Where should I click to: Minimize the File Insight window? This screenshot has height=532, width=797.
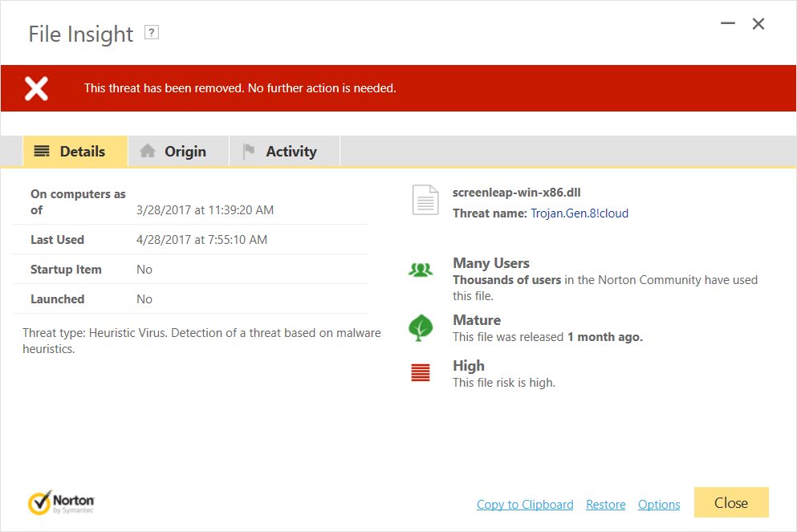(728, 23)
